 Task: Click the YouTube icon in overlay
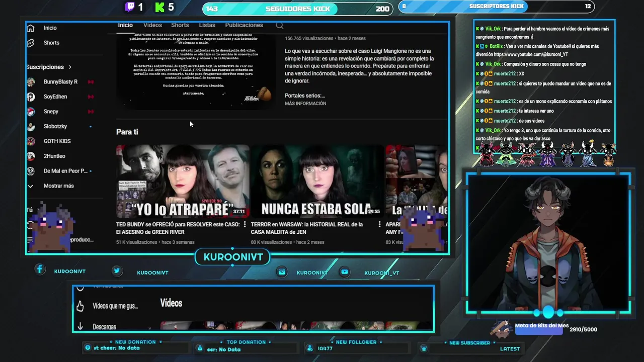(x=345, y=271)
